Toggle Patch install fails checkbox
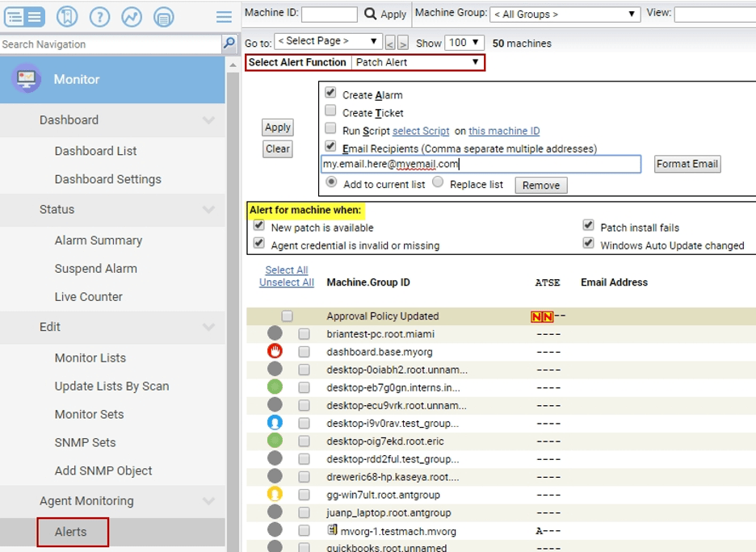Screen dimensions: 756x552 click(x=588, y=225)
